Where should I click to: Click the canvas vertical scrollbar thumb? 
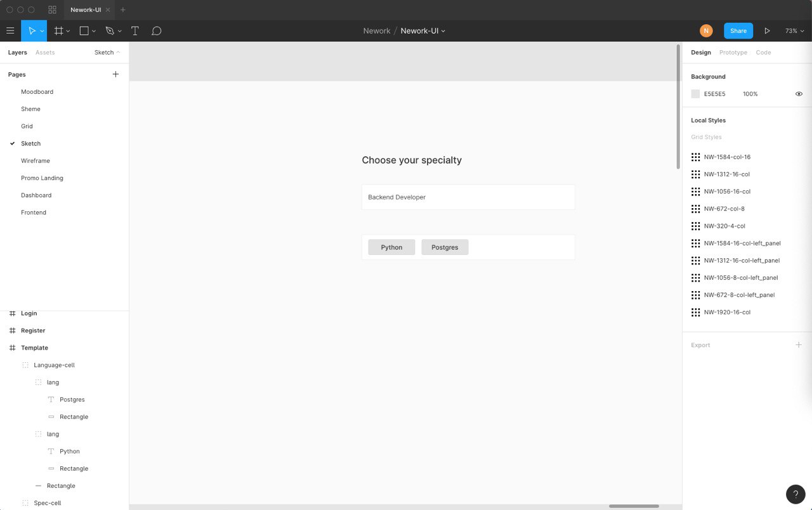pos(678,107)
